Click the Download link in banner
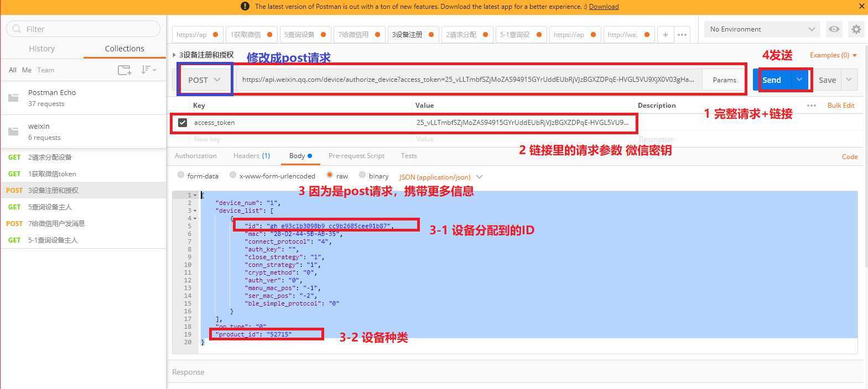 604,7
